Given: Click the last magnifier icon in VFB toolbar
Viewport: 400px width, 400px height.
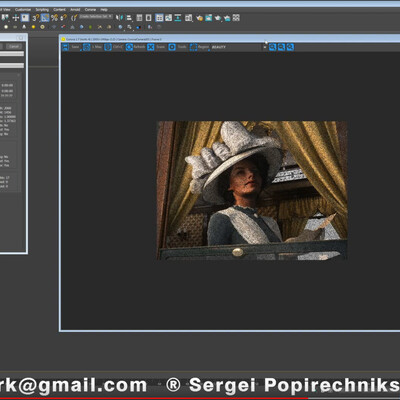Looking at the screenshot, I should (x=290, y=47).
